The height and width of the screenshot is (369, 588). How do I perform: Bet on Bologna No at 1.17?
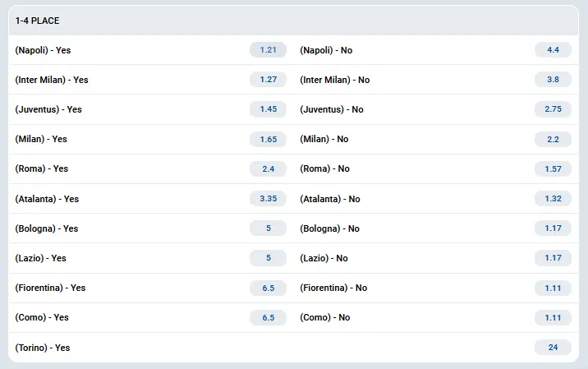(553, 228)
